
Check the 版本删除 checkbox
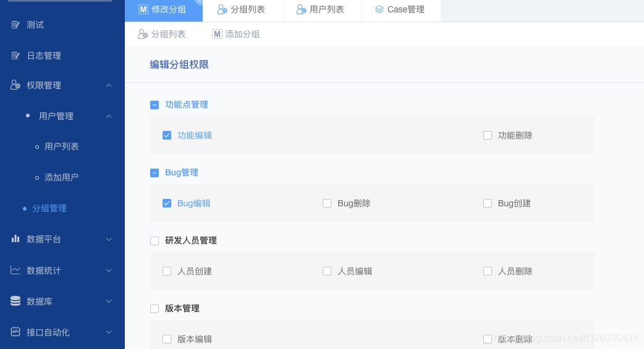[488, 339]
